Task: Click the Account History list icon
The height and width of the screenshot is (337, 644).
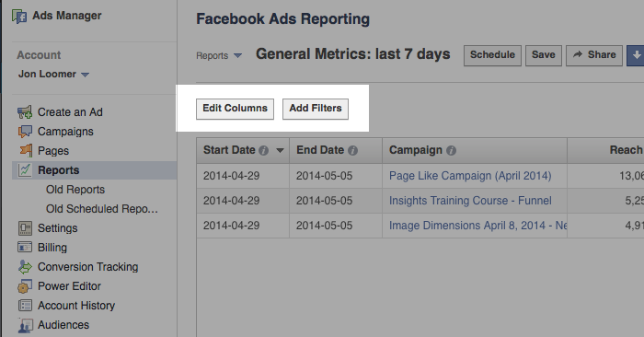Action: (x=25, y=306)
